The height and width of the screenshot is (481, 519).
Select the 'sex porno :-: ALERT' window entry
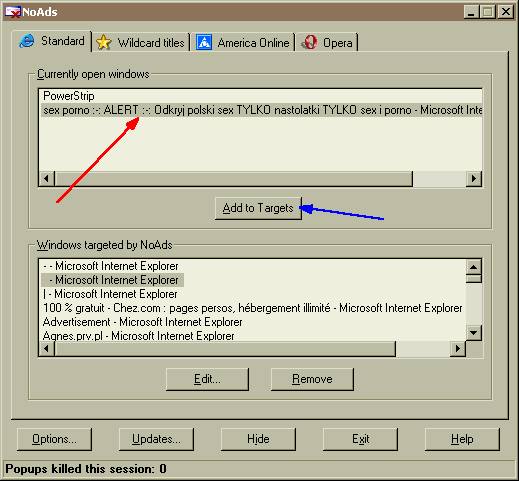click(261, 110)
